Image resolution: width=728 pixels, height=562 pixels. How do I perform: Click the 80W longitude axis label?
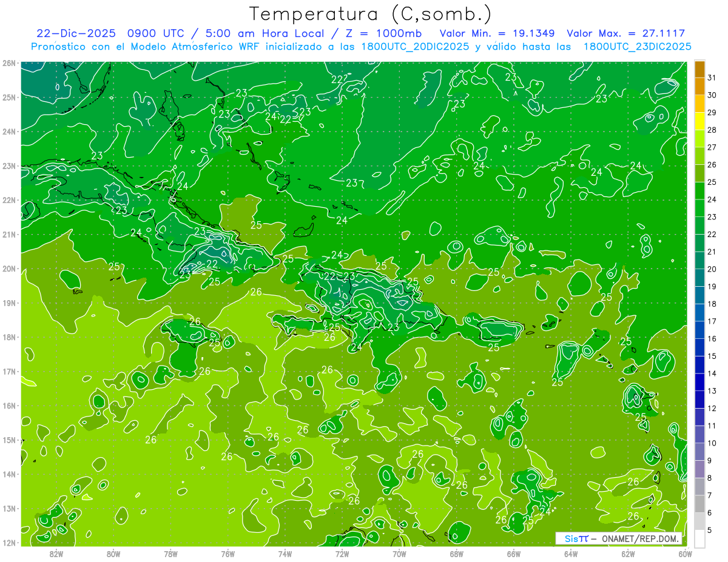[113, 554]
